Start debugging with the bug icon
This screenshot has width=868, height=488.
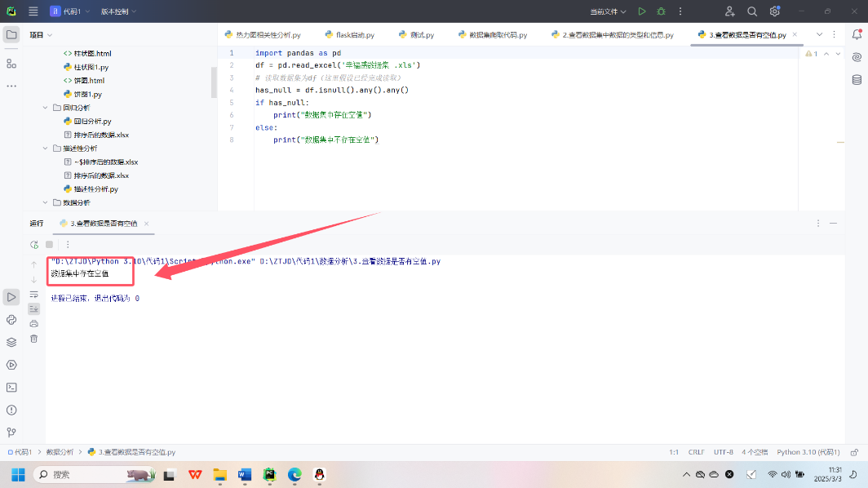pyautogui.click(x=661, y=11)
